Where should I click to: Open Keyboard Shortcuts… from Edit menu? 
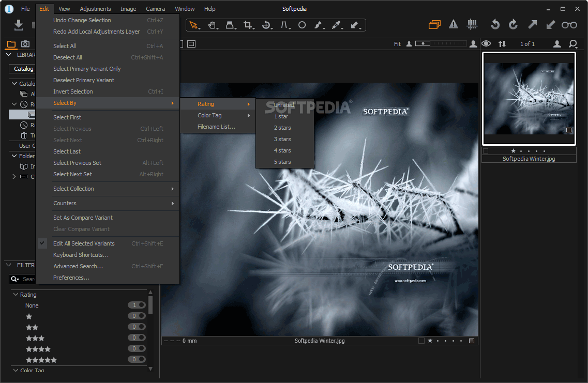(x=107, y=255)
